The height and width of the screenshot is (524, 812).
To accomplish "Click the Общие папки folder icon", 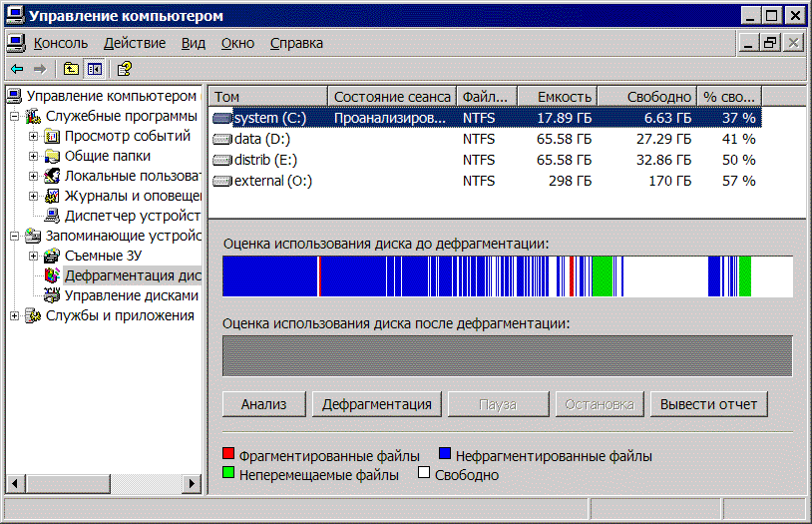I will pyautogui.click(x=52, y=156).
